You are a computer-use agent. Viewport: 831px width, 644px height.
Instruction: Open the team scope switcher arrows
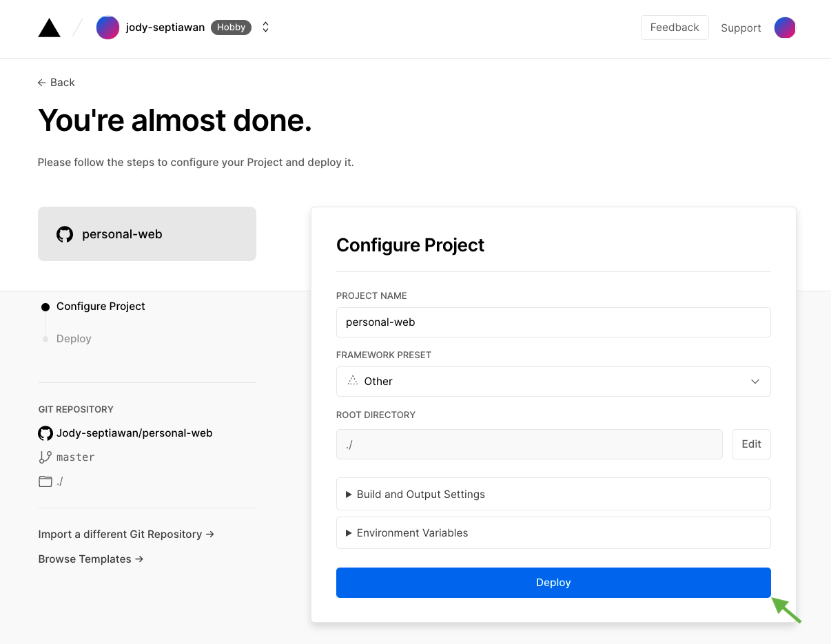pos(266,28)
